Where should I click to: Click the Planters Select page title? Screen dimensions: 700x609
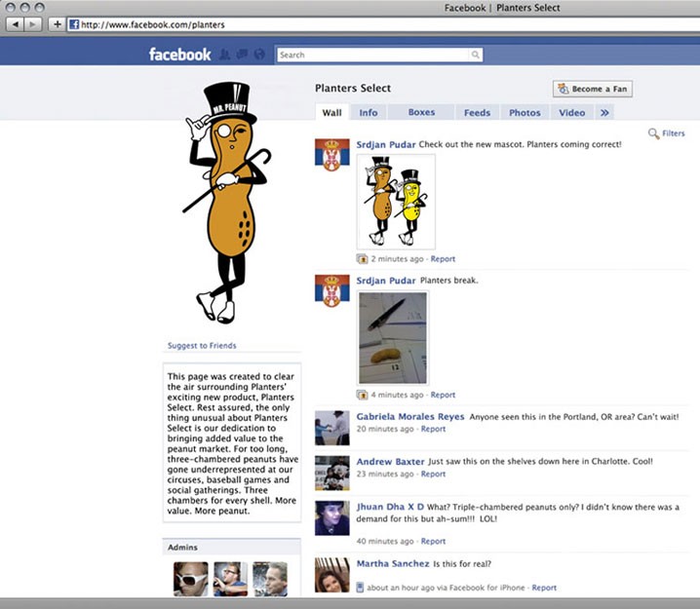[x=353, y=89]
